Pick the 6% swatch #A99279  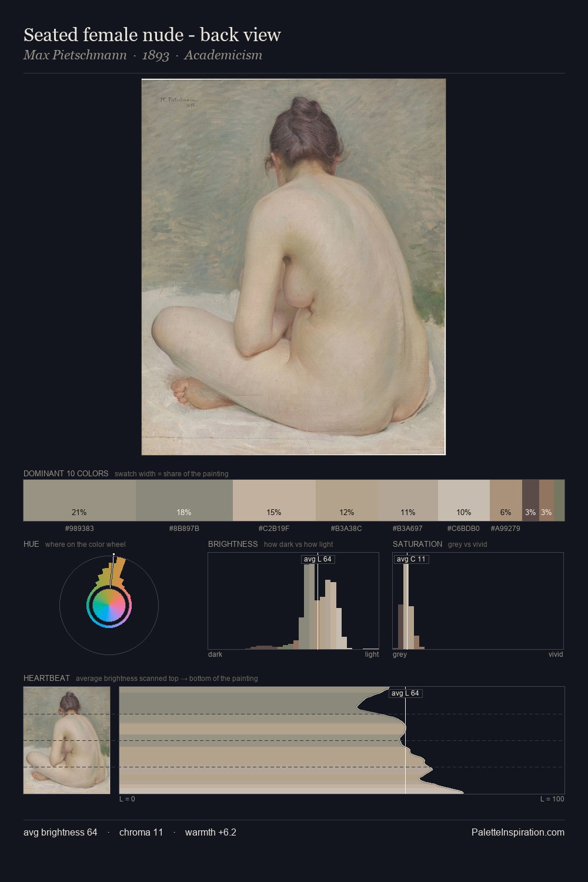coord(506,500)
